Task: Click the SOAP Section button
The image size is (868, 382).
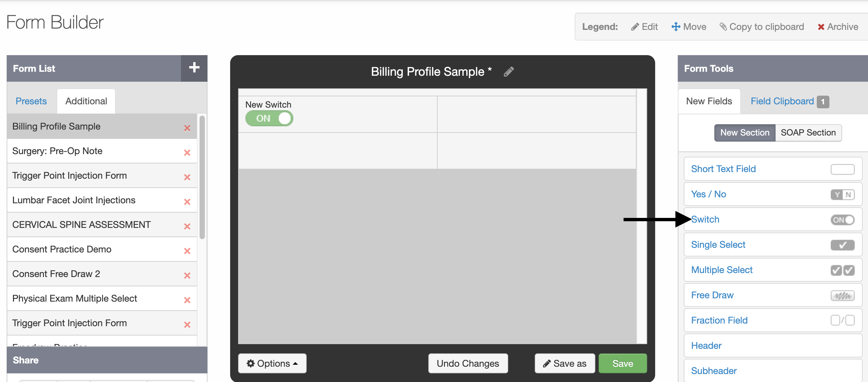Action: point(808,132)
